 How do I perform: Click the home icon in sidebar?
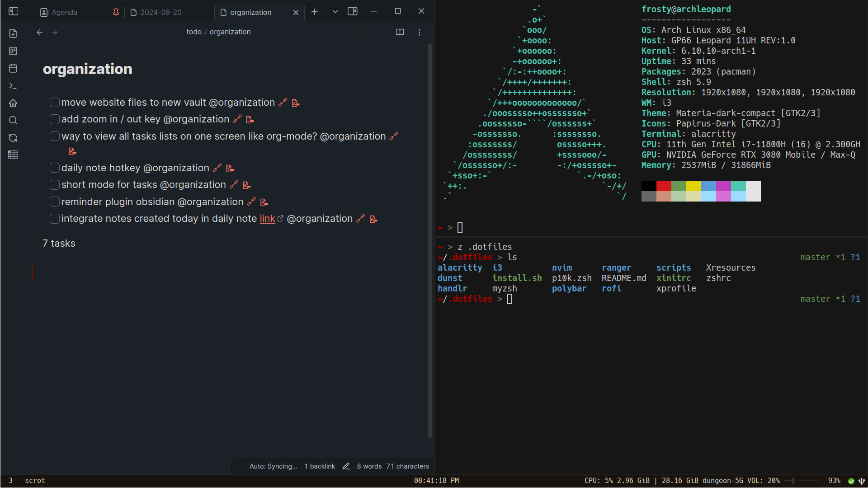(13, 103)
